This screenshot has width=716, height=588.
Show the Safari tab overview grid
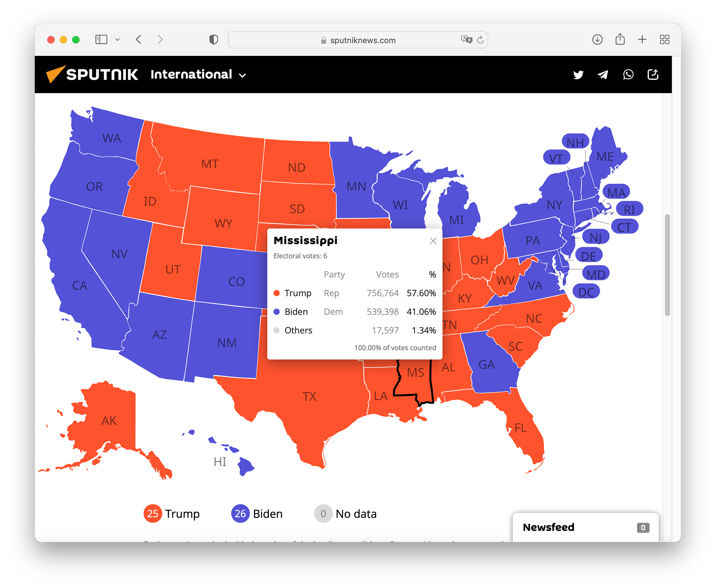665,39
